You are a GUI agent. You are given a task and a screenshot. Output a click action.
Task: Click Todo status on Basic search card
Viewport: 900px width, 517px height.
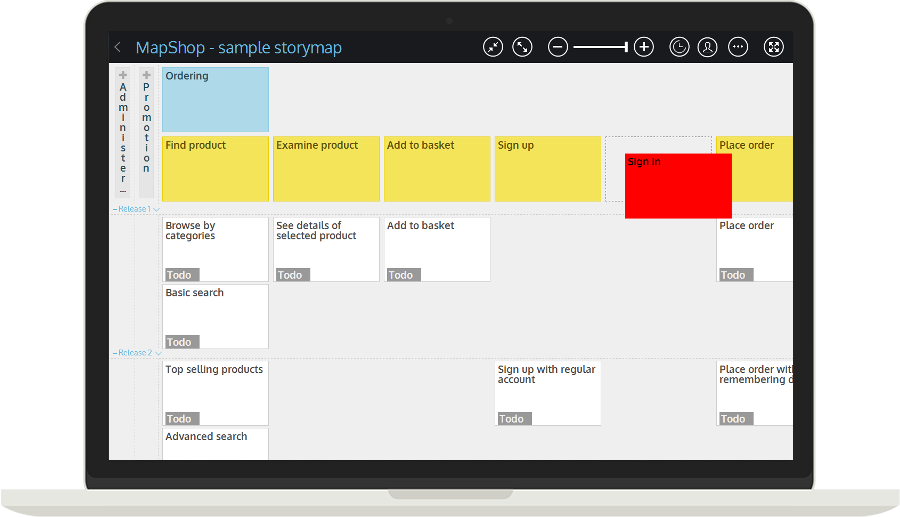coord(180,342)
